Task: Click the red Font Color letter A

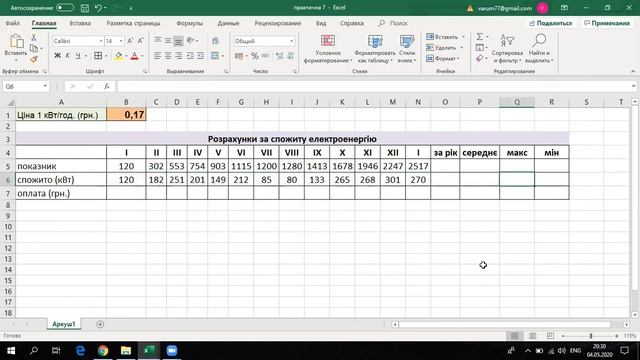Action: 134,56
